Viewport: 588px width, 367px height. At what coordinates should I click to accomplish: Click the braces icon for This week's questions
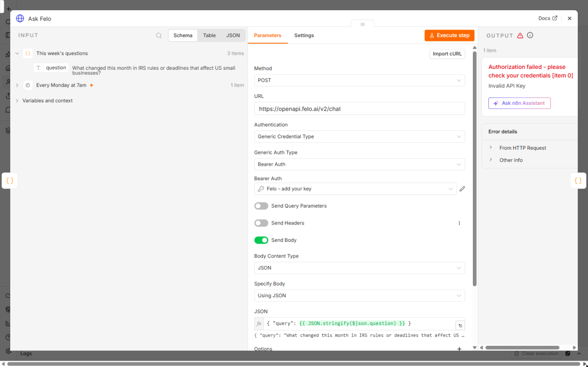click(x=28, y=54)
